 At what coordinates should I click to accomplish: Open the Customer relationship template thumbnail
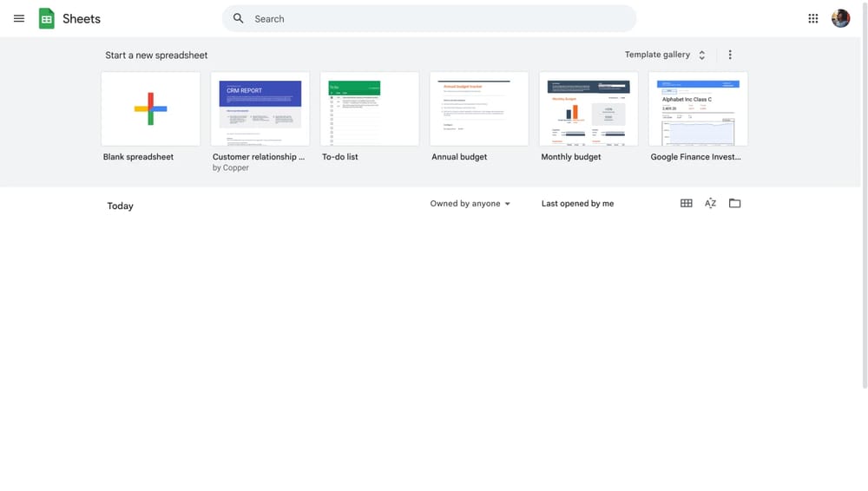pyautogui.click(x=260, y=109)
